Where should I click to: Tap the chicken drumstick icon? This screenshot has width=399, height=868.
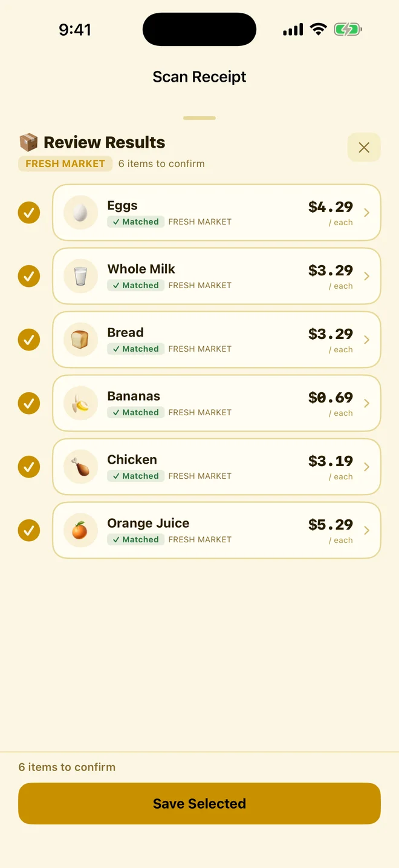pyautogui.click(x=80, y=467)
